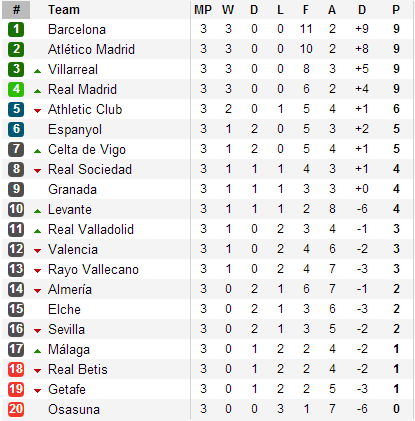415x421 pixels.
Task: Click the red down arrow beside Getafe
Action: 38,391
